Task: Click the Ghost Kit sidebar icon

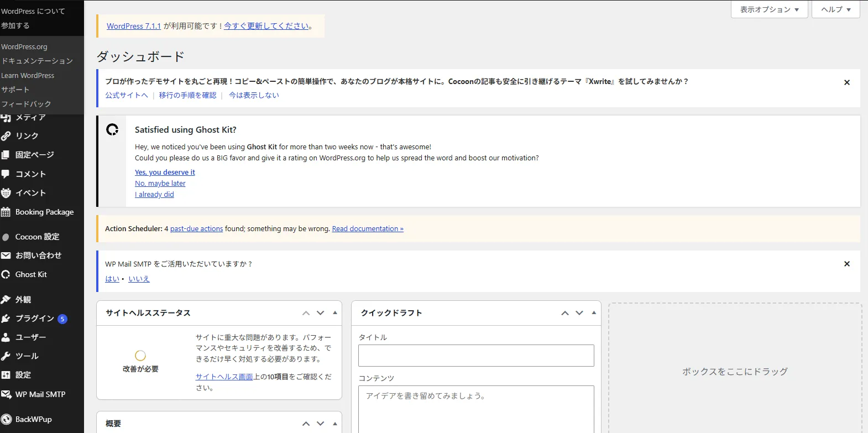Action: (x=6, y=274)
